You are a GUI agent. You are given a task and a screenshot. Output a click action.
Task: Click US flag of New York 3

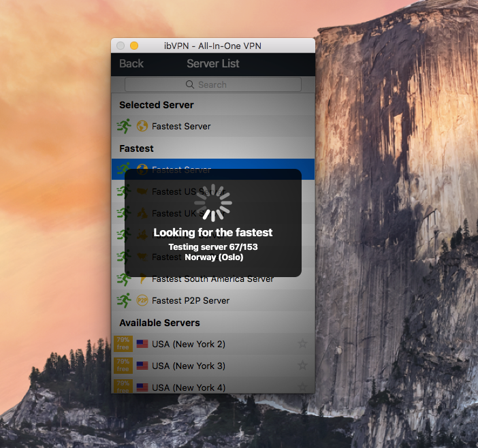click(142, 366)
